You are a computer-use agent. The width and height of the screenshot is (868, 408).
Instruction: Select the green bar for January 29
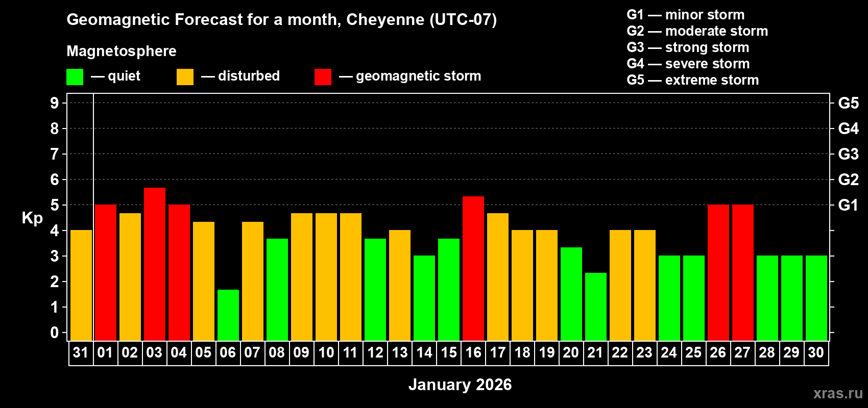[792, 298]
